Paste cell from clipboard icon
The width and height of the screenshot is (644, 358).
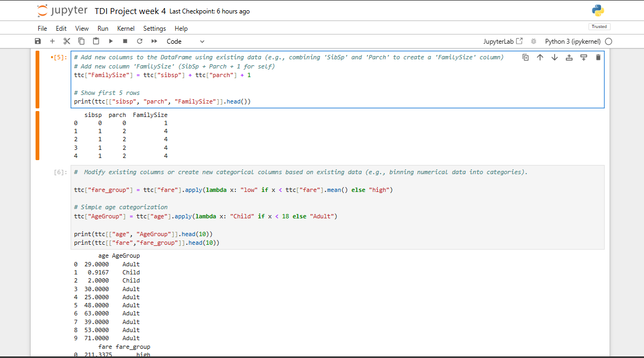coord(96,41)
